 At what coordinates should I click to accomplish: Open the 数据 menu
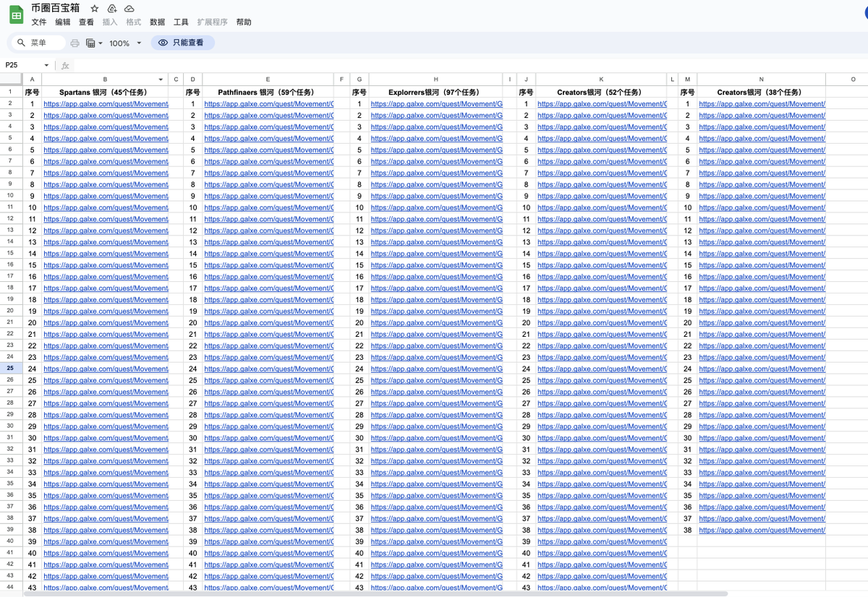(157, 22)
